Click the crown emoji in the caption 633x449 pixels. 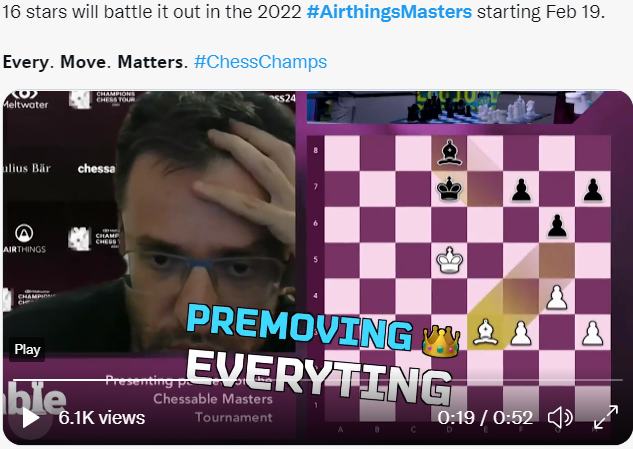(x=440, y=341)
